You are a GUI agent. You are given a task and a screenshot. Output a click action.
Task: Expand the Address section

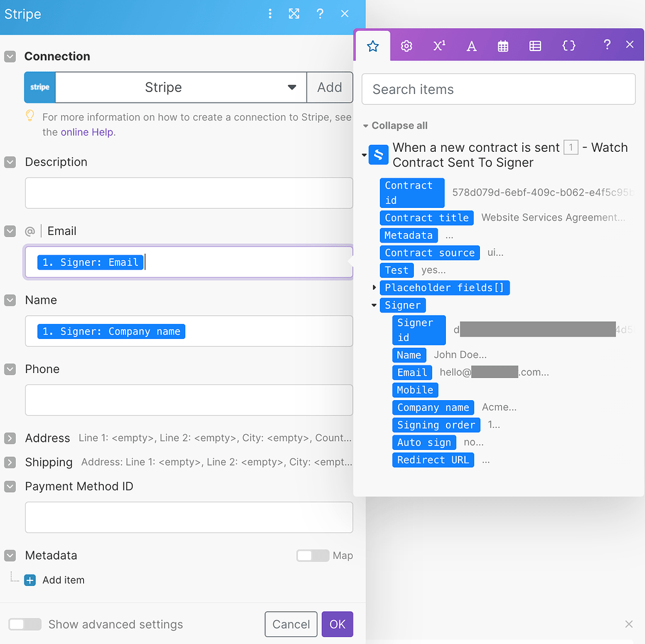click(x=10, y=438)
